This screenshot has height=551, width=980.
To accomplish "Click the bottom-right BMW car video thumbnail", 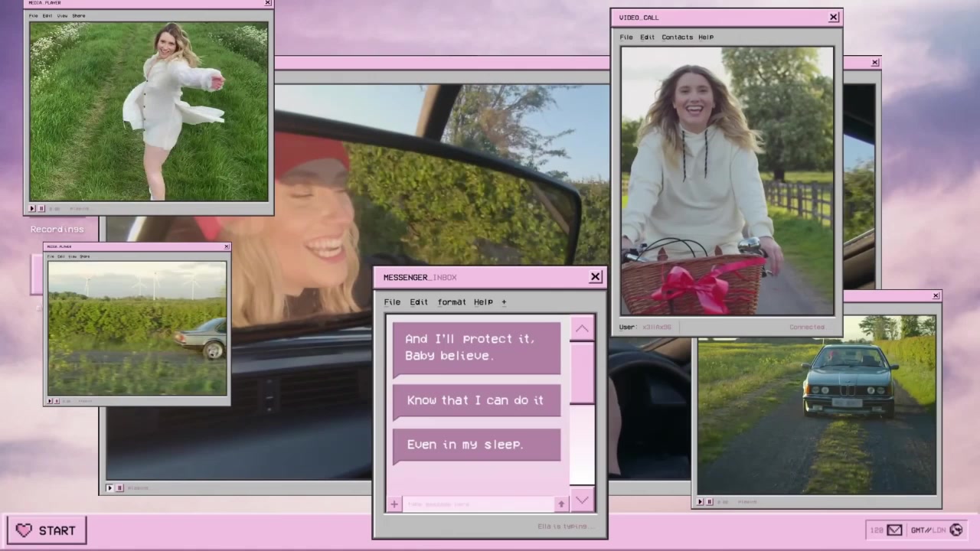I will click(816, 405).
